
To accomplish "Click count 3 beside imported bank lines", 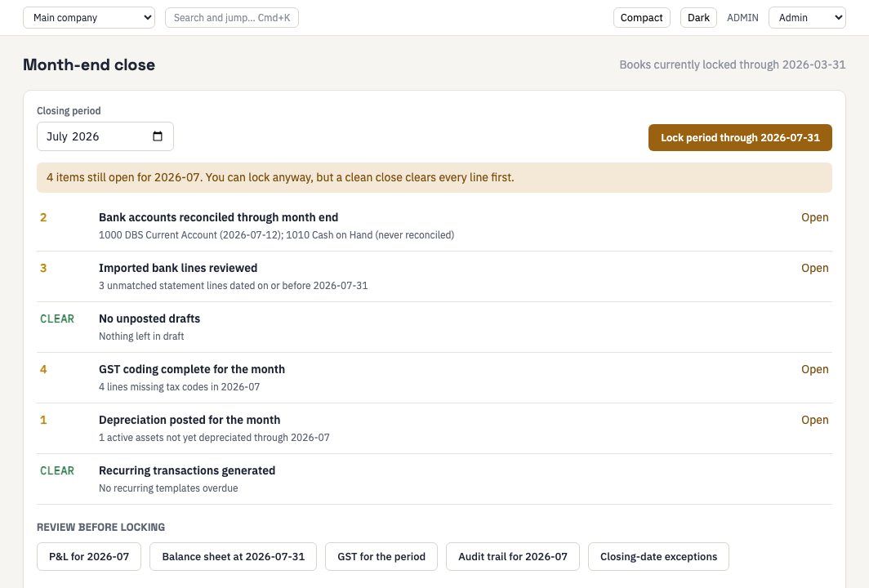I will pyautogui.click(x=43, y=268).
